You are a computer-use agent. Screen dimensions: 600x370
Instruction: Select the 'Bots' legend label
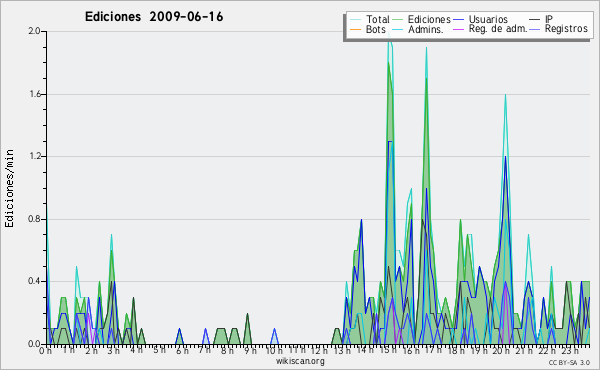pos(375,29)
